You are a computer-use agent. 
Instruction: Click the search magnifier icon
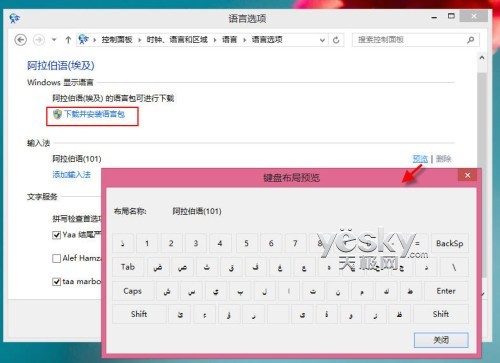pos(470,40)
